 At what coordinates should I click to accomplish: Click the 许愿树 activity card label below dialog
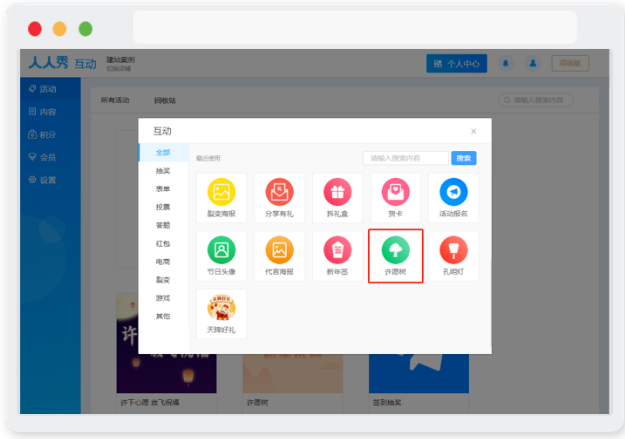(x=257, y=403)
